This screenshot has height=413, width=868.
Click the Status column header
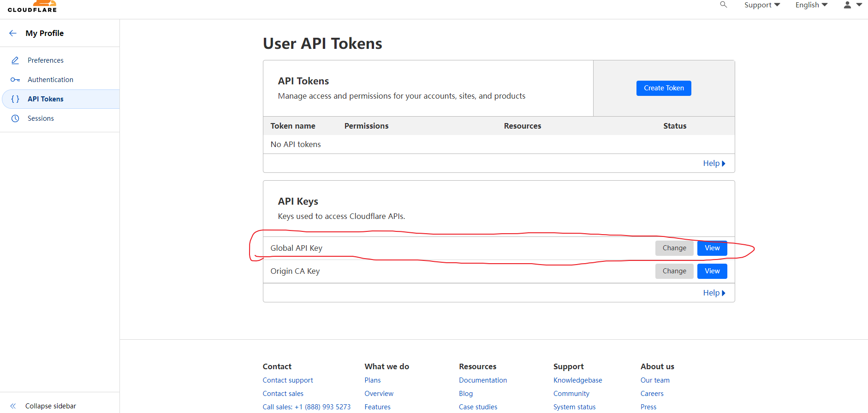[675, 126]
